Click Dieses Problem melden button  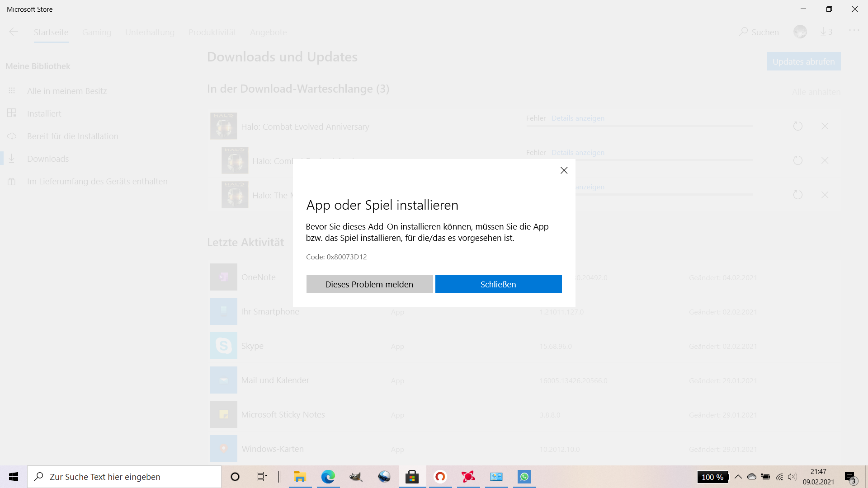coord(369,284)
